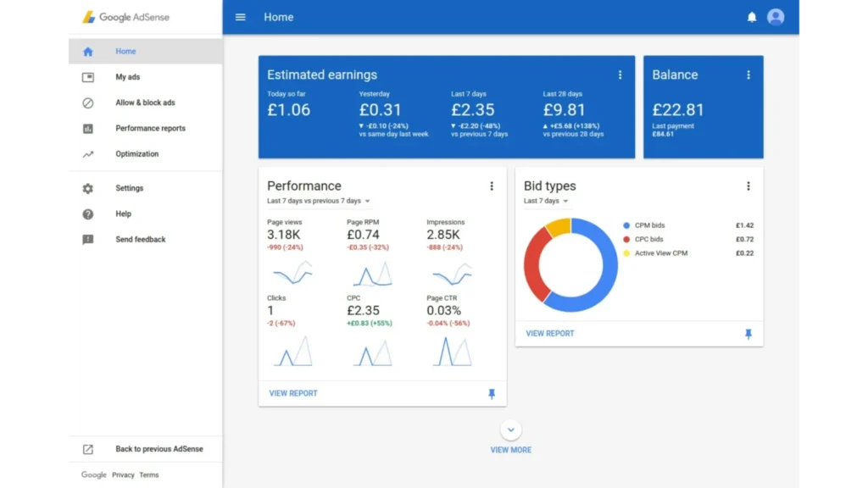Click the blue CPM bids legend dot

click(626, 225)
